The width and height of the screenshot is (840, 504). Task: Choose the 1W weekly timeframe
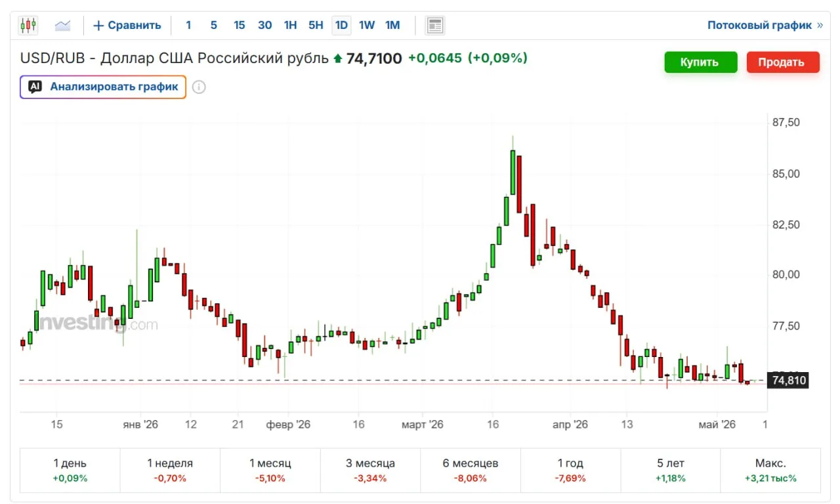point(367,26)
